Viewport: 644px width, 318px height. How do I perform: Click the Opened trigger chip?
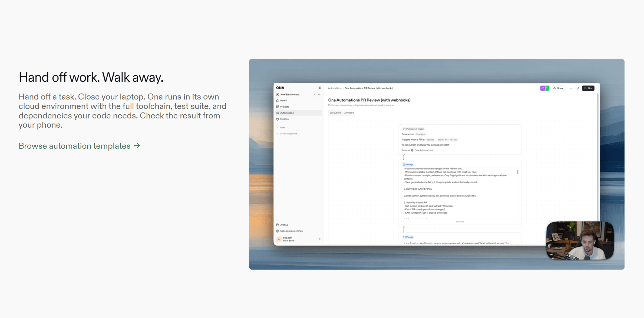click(x=430, y=140)
